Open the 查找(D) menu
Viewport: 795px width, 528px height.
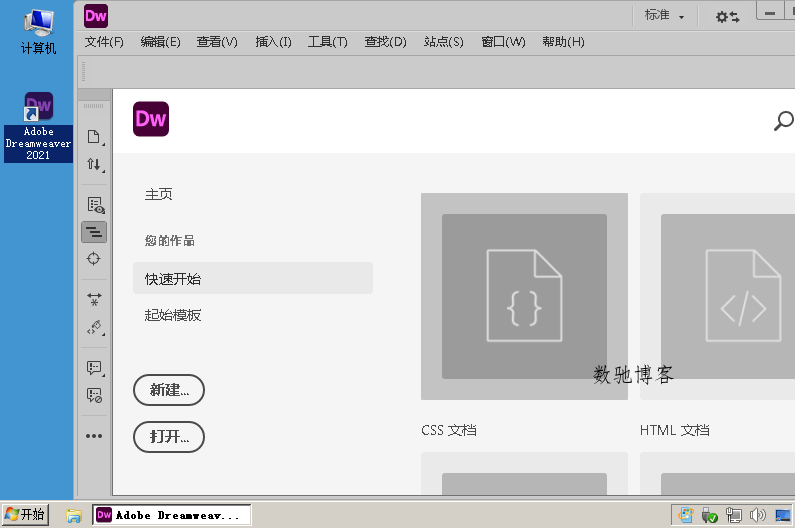click(385, 42)
